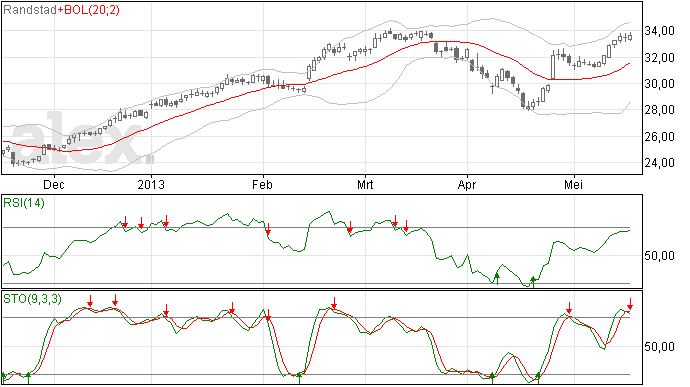Select the Mrt date axis label
Image resolution: width=690 pixels, height=387 pixels.
(x=365, y=184)
